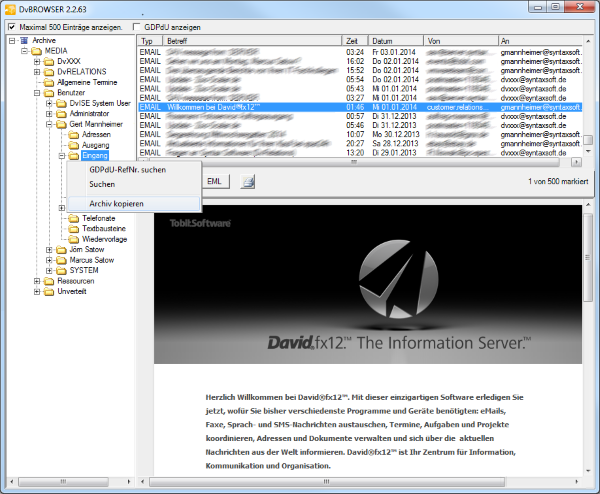The height and width of the screenshot is (494, 600).
Task: Select the email Willkommen bei David fx12
Action: point(360,107)
